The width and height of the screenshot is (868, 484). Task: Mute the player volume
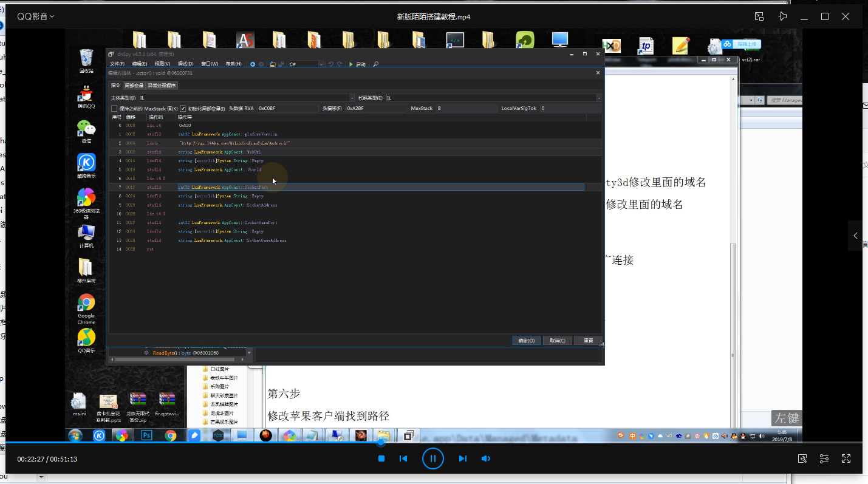click(x=486, y=458)
